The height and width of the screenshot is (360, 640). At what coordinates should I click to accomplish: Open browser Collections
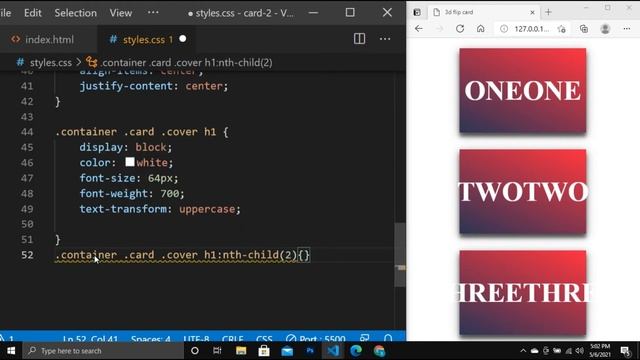[x=584, y=29]
